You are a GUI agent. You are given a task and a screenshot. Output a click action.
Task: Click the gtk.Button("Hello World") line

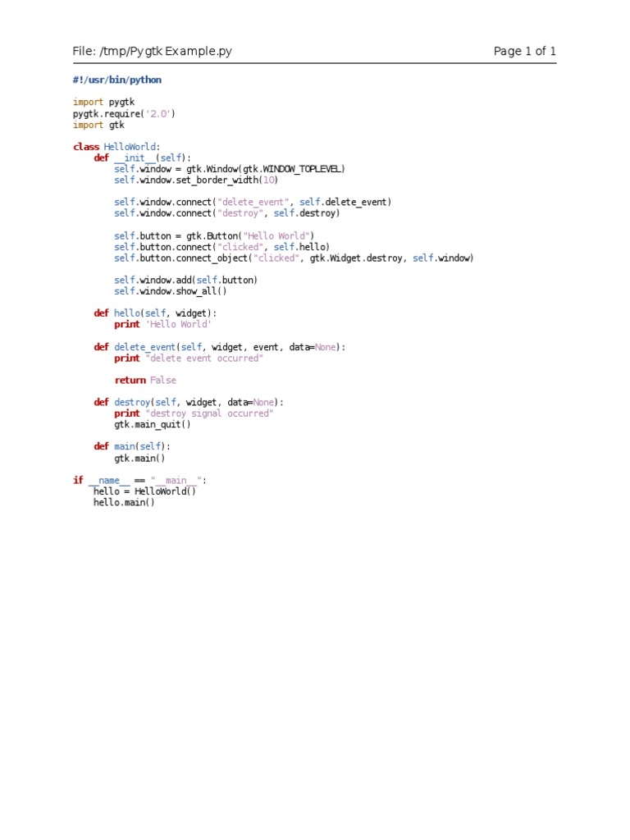point(214,235)
